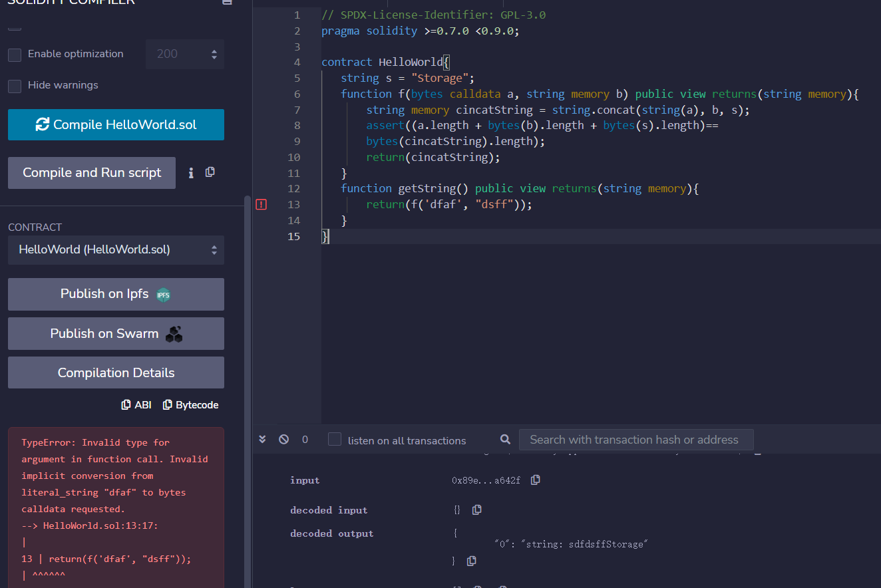The image size is (881, 588).
Task: Click the terminal search magnifier icon
Action: pos(505,440)
